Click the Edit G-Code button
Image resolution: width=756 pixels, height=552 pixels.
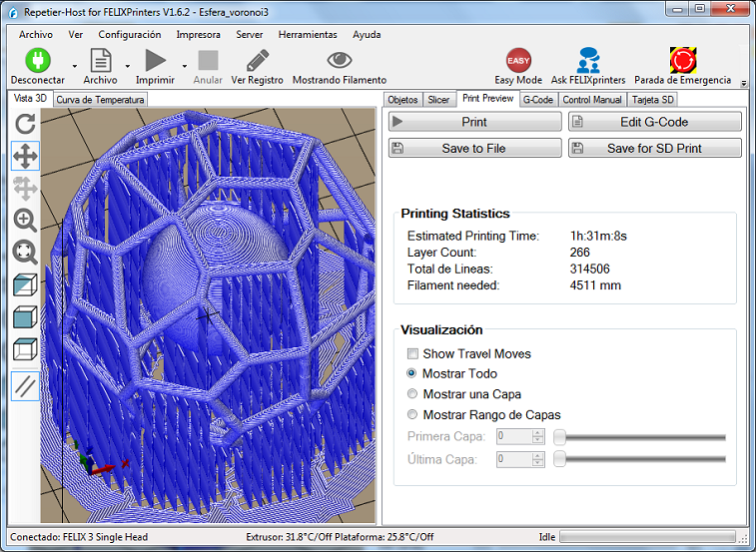click(x=655, y=122)
